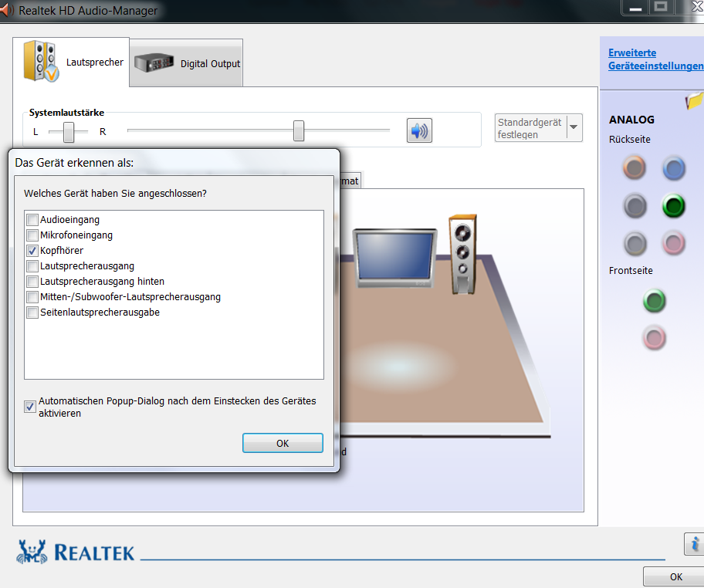This screenshot has width=704, height=588.
Task: Toggle the automatic popup dialog checkbox
Action: tap(30, 407)
